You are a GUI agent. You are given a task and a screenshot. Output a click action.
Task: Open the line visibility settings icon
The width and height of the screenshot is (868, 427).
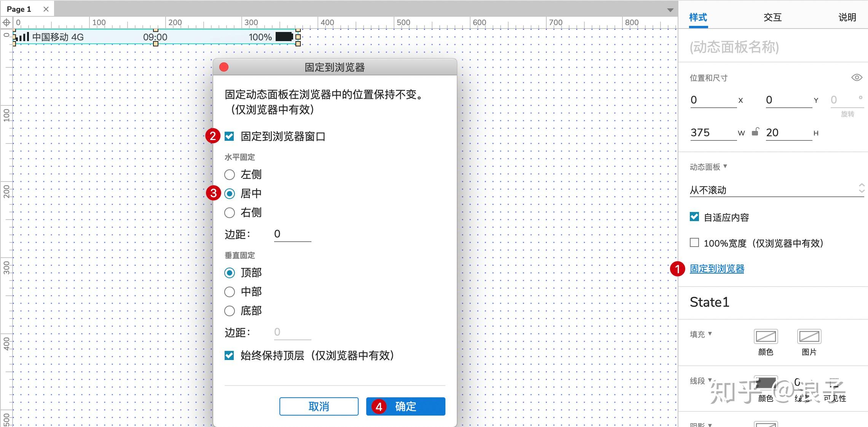click(x=834, y=384)
